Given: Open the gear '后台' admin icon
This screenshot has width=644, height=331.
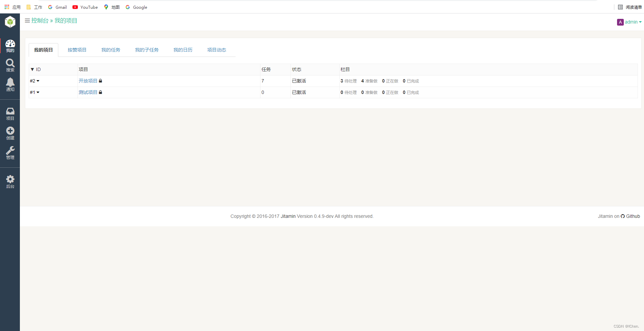Looking at the screenshot, I should pos(10,182).
